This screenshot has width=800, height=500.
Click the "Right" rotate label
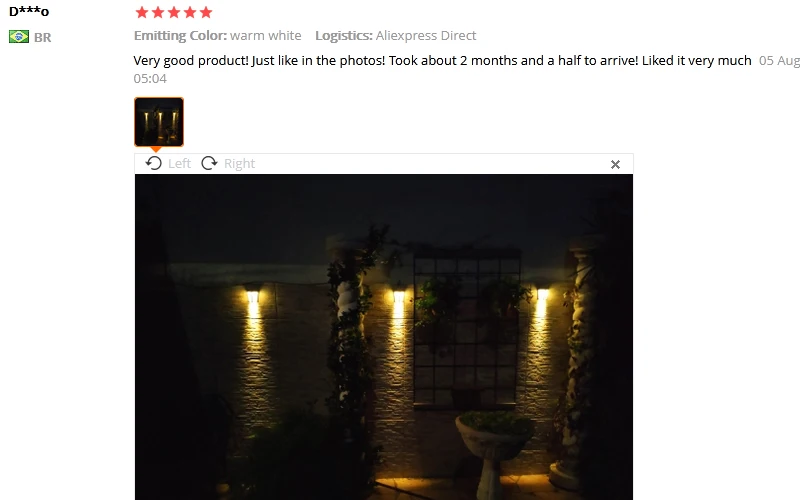(239, 164)
